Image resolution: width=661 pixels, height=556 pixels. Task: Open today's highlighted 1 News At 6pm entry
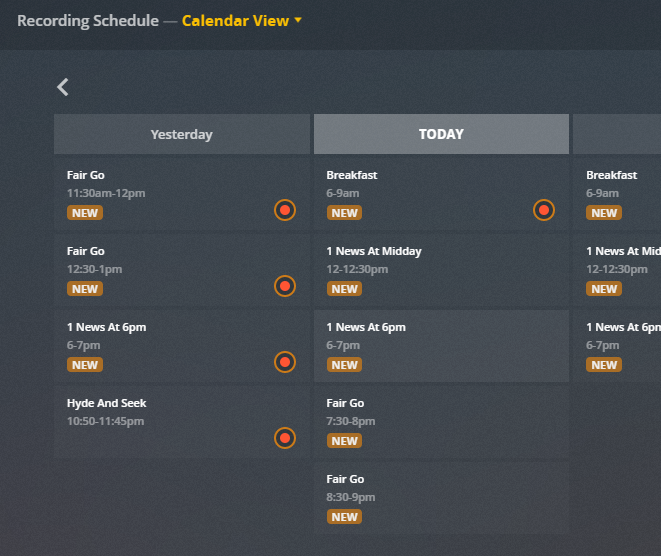click(441, 345)
